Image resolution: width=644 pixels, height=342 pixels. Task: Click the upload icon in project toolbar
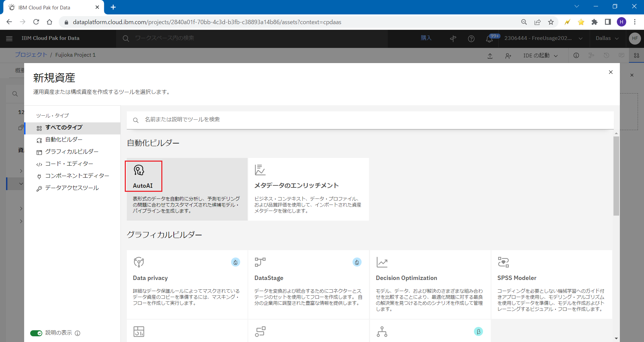tap(490, 56)
